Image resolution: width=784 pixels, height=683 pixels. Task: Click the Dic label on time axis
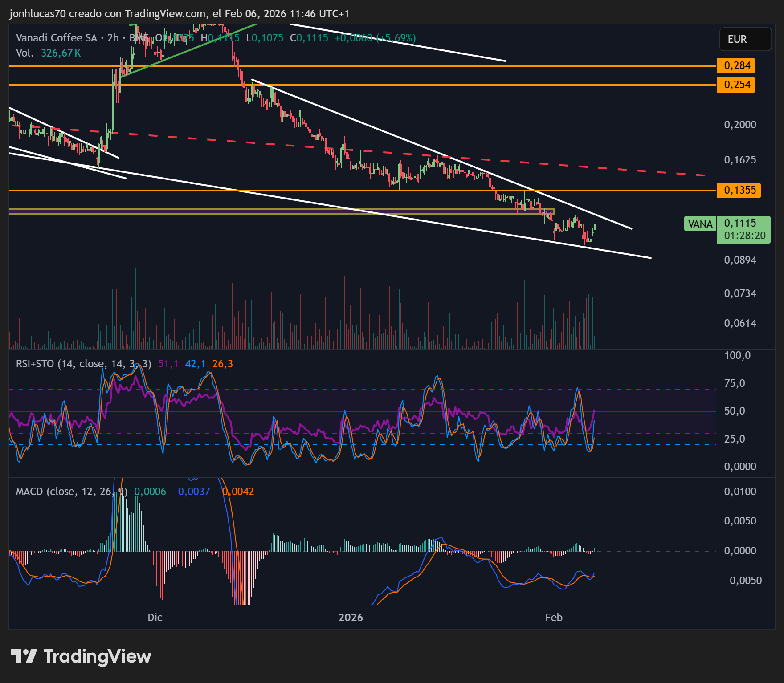pos(155,617)
